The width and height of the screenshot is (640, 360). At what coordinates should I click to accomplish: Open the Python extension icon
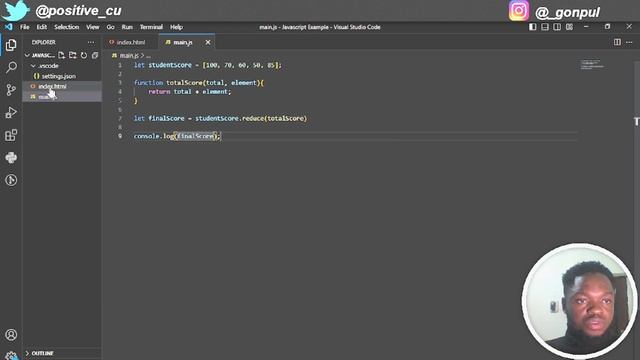coord(11,158)
